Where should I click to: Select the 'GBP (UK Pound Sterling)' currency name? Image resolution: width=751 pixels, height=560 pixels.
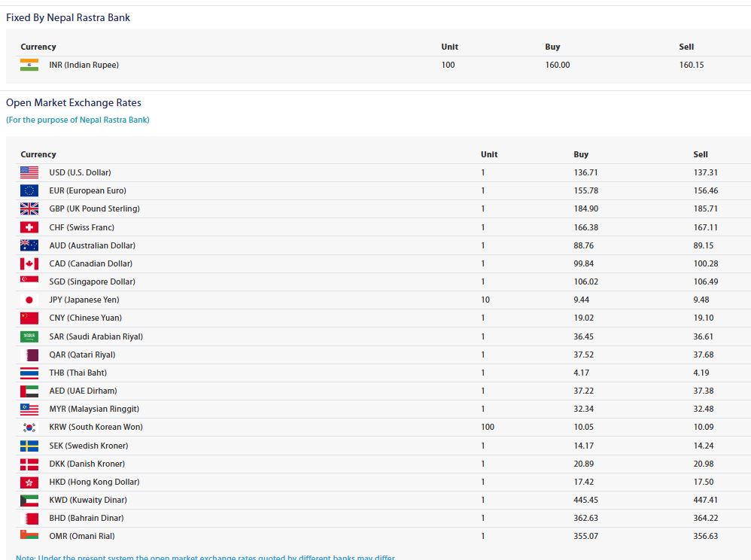pos(94,208)
